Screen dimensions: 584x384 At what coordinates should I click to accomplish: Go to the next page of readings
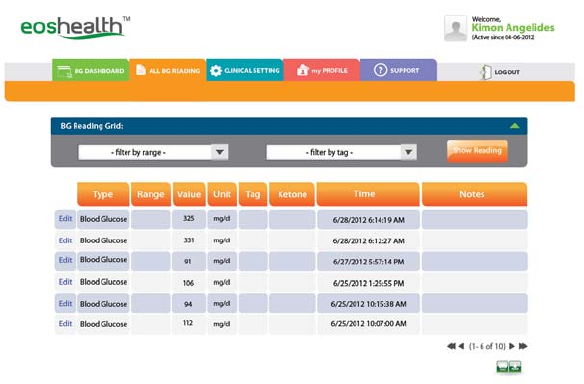click(512, 346)
